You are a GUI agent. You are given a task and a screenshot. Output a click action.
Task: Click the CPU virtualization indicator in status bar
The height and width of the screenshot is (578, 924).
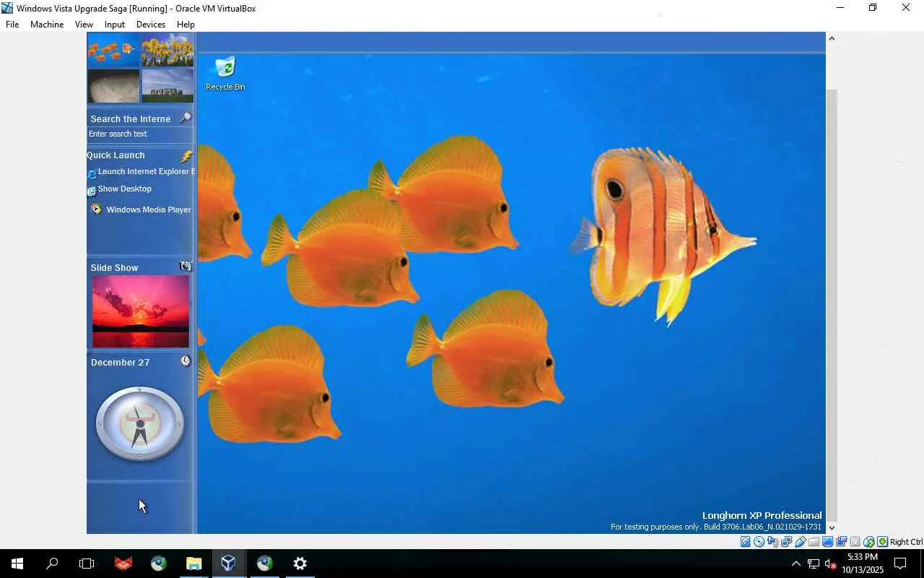(855, 542)
